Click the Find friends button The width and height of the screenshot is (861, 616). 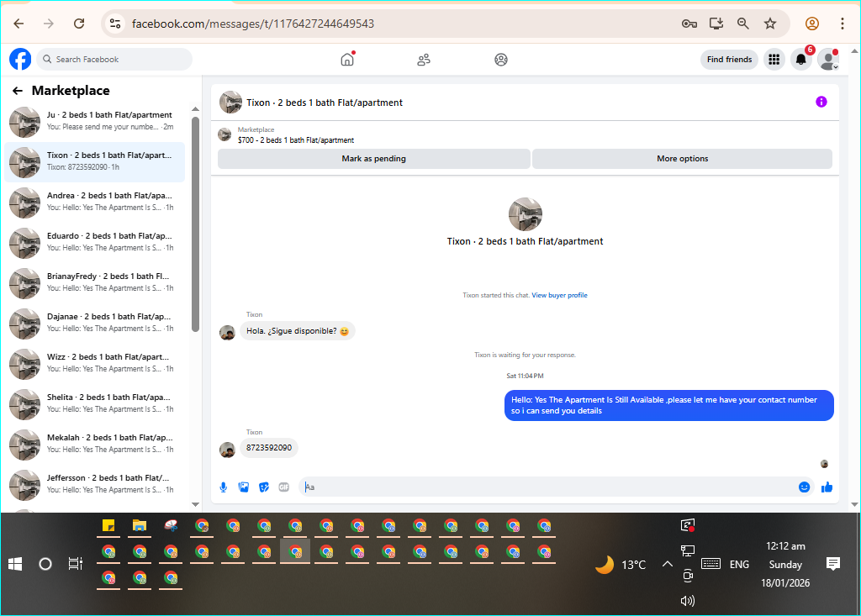coord(729,60)
